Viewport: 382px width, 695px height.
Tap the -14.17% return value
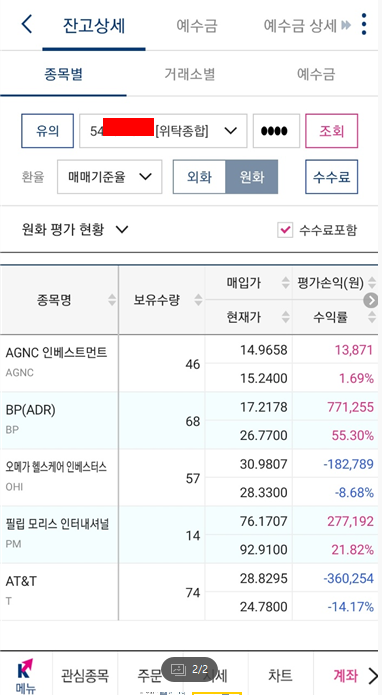click(x=351, y=606)
